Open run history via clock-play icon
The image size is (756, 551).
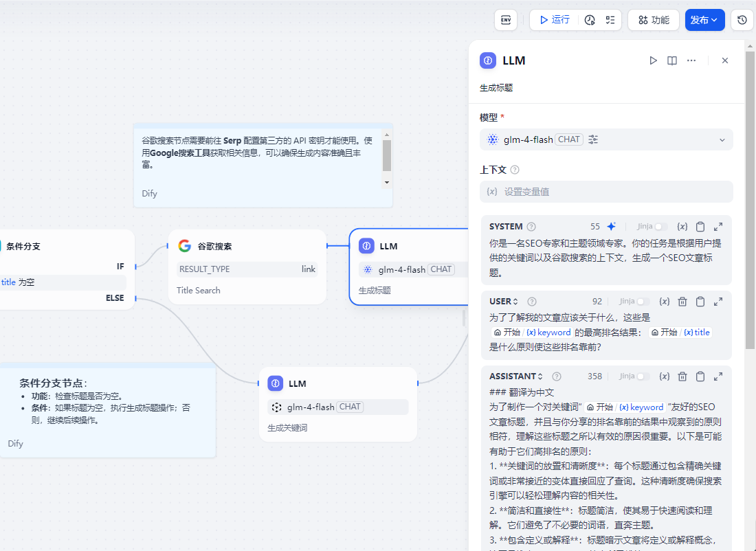click(590, 20)
